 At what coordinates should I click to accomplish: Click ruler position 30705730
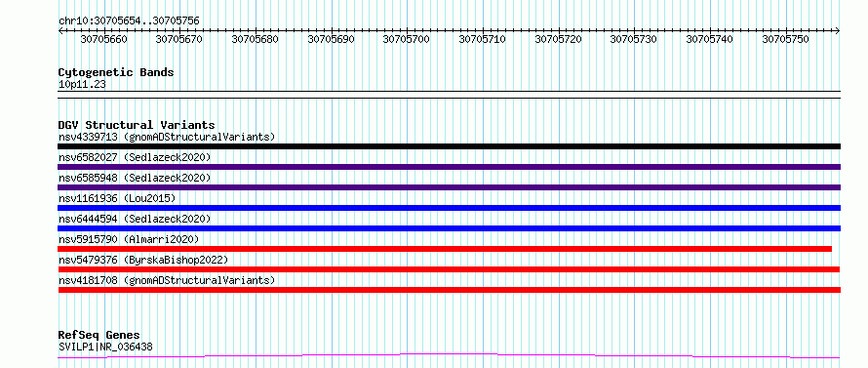[634, 39]
